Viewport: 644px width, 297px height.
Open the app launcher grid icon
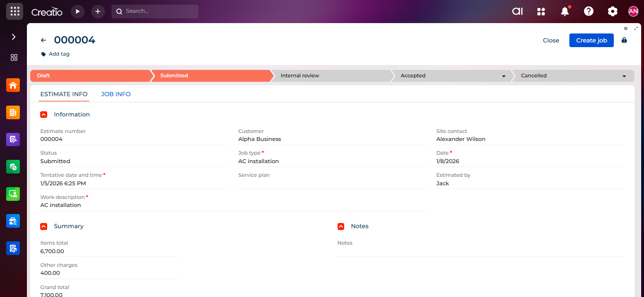(14, 11)
